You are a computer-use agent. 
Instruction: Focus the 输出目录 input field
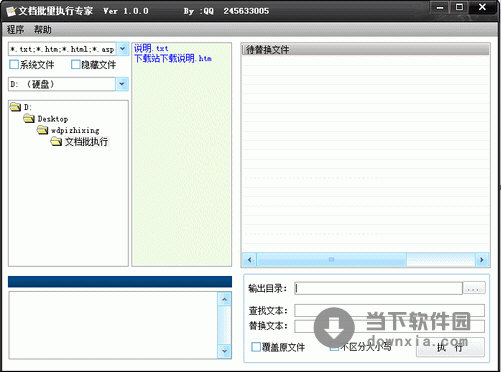pyautogui.click(x=379, y=288)
